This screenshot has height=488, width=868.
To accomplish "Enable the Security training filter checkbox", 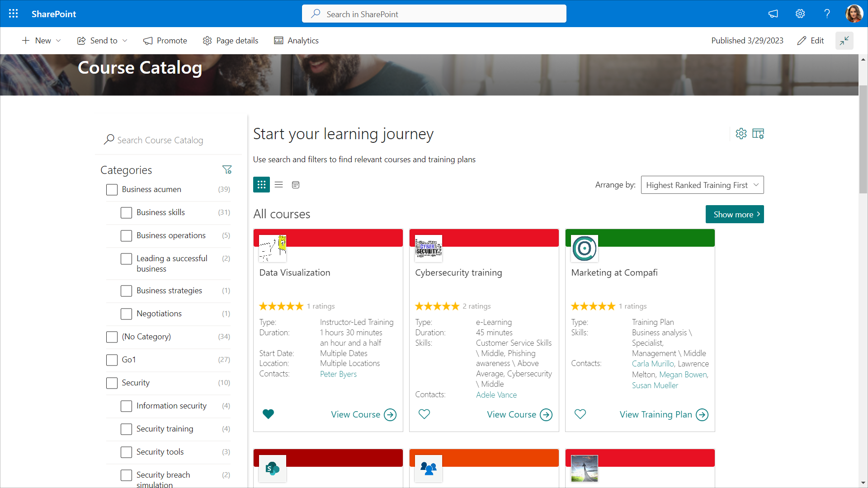I will click(127, 429).
